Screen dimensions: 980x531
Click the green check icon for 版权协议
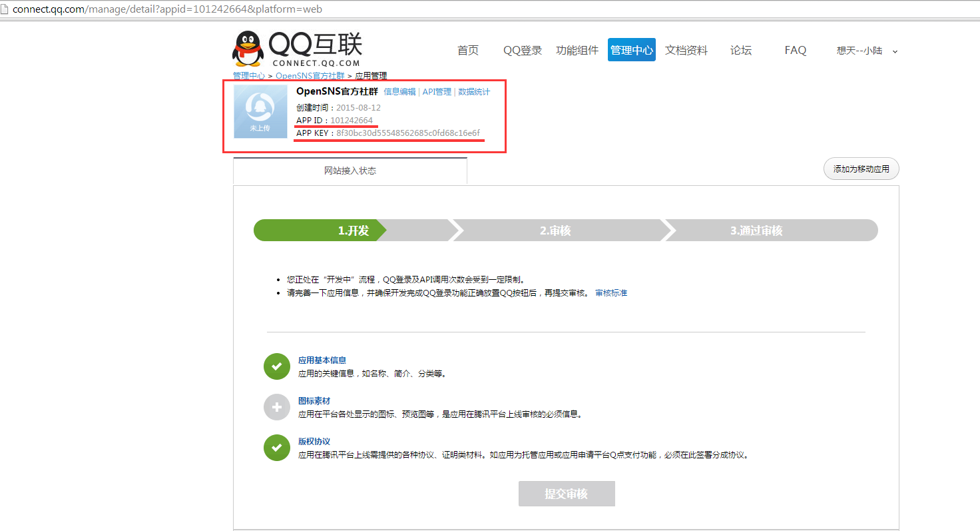(x=277, y=448)
